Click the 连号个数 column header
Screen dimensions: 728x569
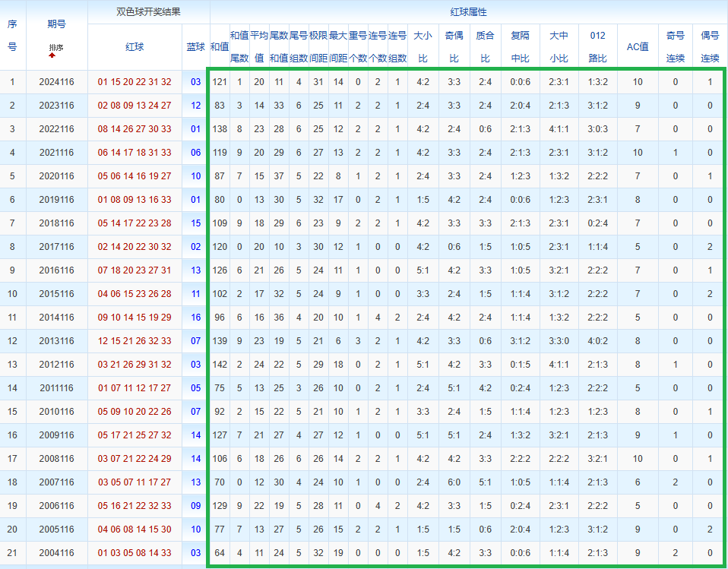(378, 47)
